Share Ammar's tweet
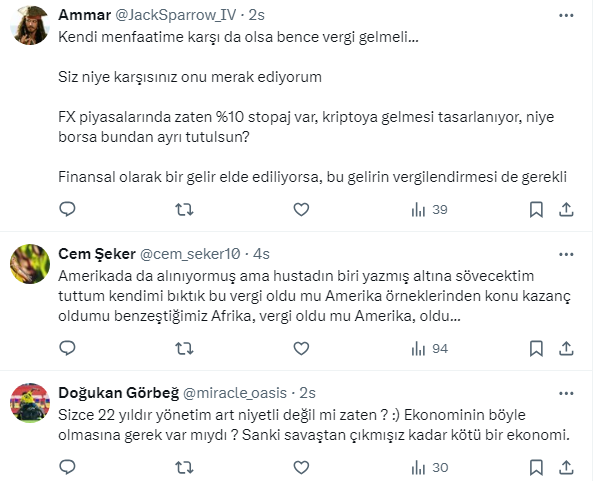The width and height of the screenshot is (608, 481). pyautogui.click(x=566, y=210)
